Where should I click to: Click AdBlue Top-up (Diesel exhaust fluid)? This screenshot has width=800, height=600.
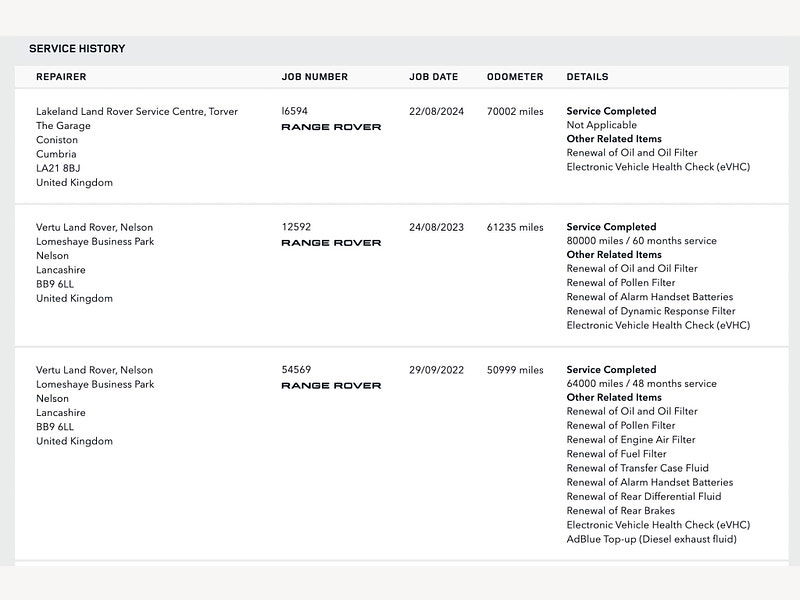(652, 539)
